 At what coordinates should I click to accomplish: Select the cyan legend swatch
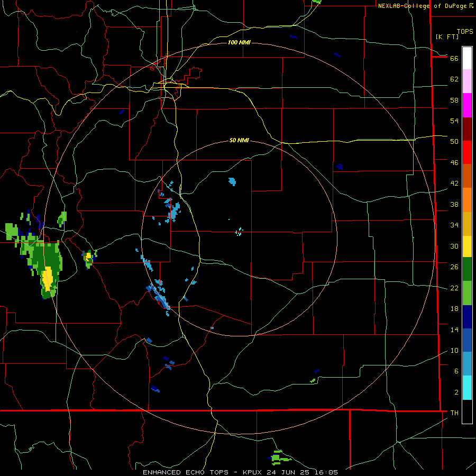[x=467, y=388]
